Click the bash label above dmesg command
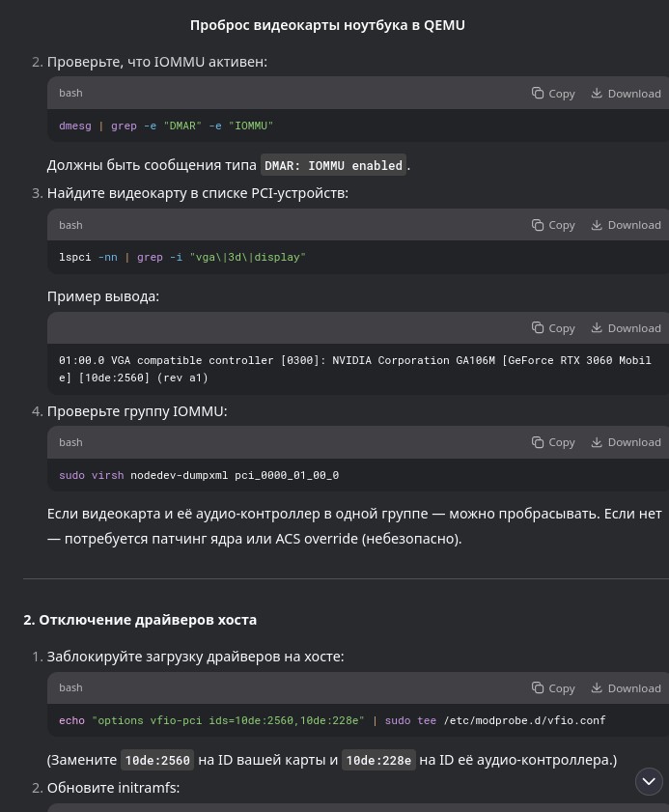The height and width of the screenshot is (812, 669). 70,93
